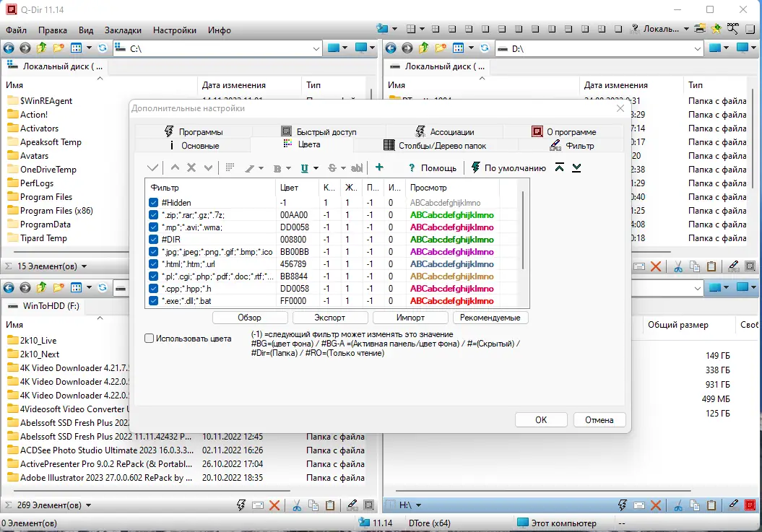Click the Forward arrow in the C:\ pane
The height and width of the screenshot is (532, 762).
25,48
